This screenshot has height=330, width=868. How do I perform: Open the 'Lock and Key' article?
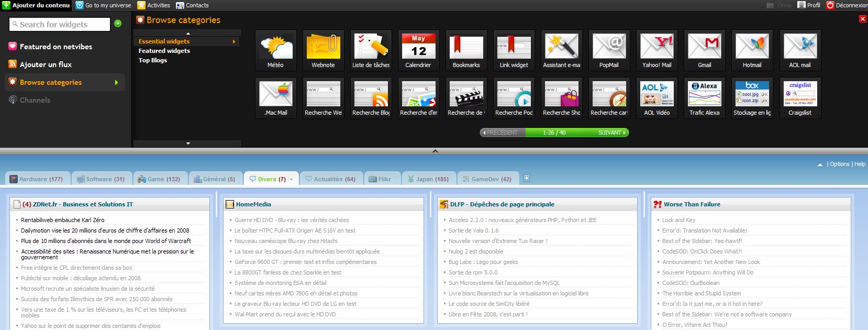[678, 220]
